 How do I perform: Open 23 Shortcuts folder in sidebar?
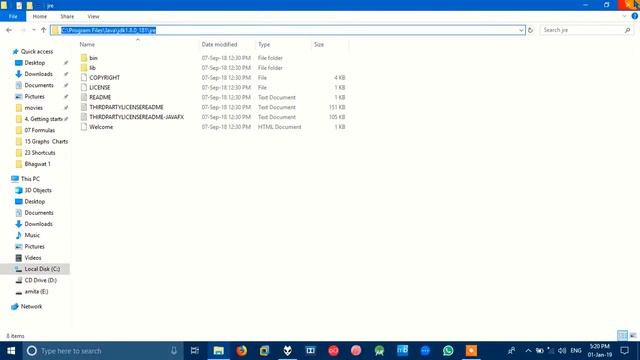tap(40, 153)
